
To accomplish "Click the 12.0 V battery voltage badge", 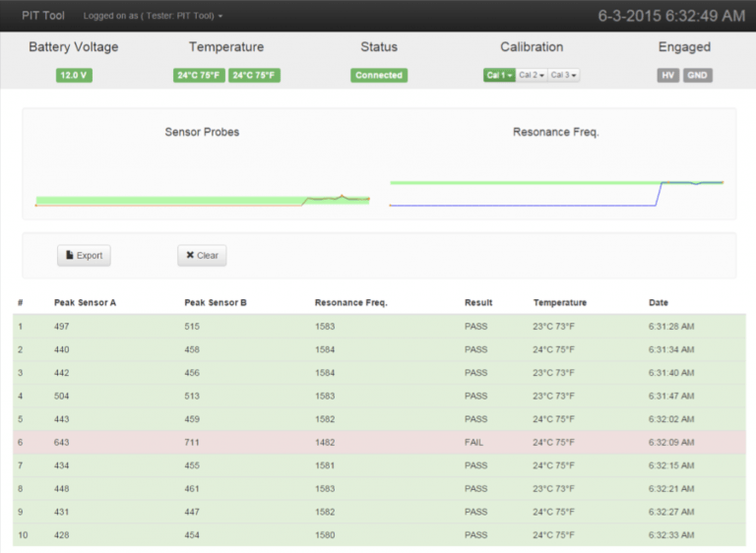I will [x=74, y=76].
